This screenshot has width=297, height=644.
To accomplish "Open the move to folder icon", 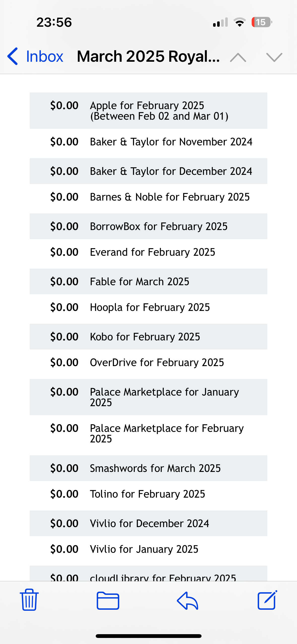I will tap(108, 600).
